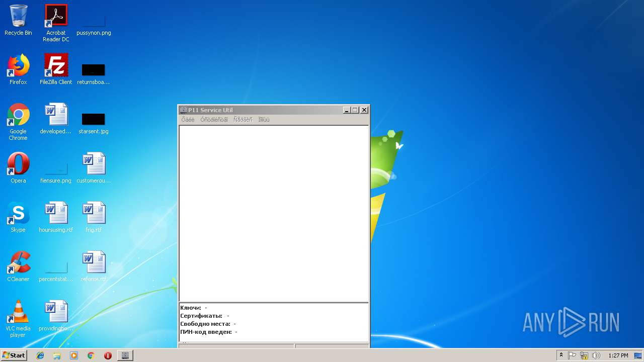Select the reforce.rtf document
This screenshot has height=362, width=644.
(94, 267)
